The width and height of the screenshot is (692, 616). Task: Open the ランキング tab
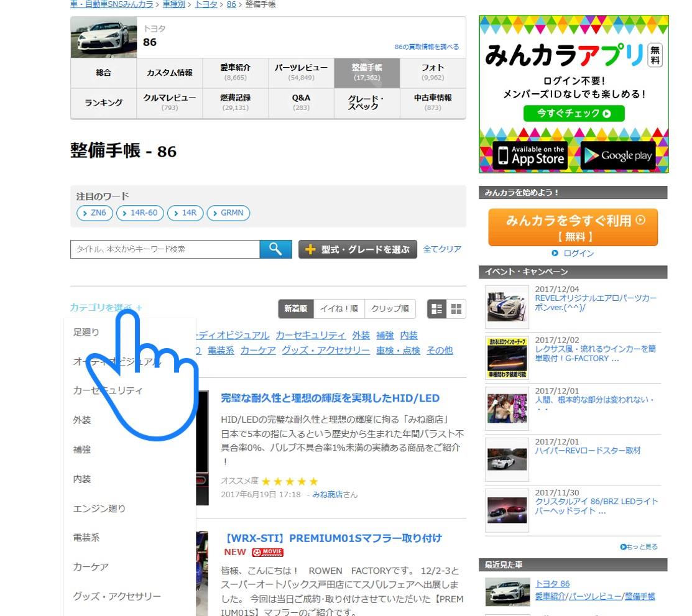(x=104, y=103)
